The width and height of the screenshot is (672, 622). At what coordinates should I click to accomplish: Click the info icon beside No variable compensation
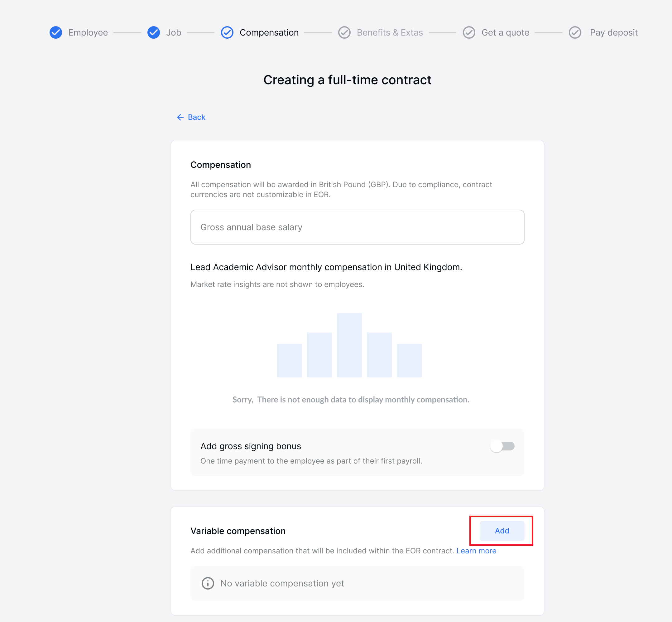[x=208, y=583]
